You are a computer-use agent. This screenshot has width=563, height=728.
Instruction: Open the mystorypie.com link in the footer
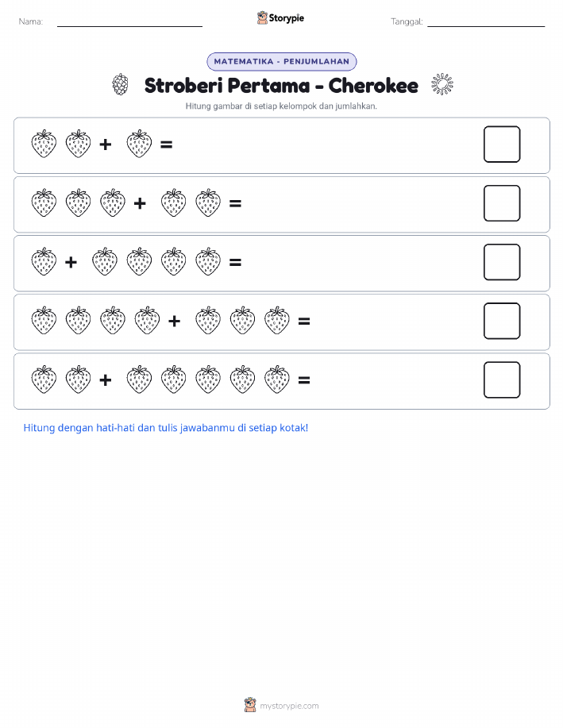tap(289, 706)
